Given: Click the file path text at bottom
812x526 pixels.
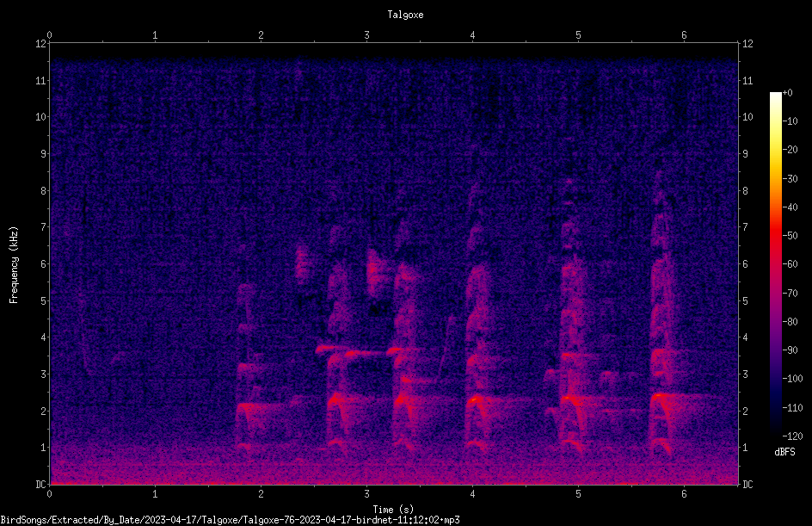Looking at the screenshot, I should (230, 520).
